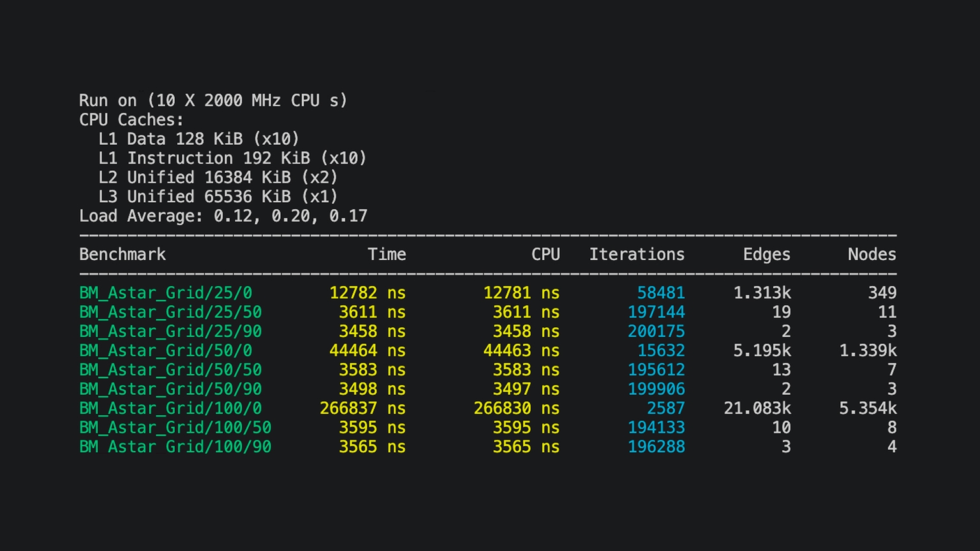Select benchmark name BM_Astar_Grid/100/50
The image size is (980, 551).
[175, 427]
